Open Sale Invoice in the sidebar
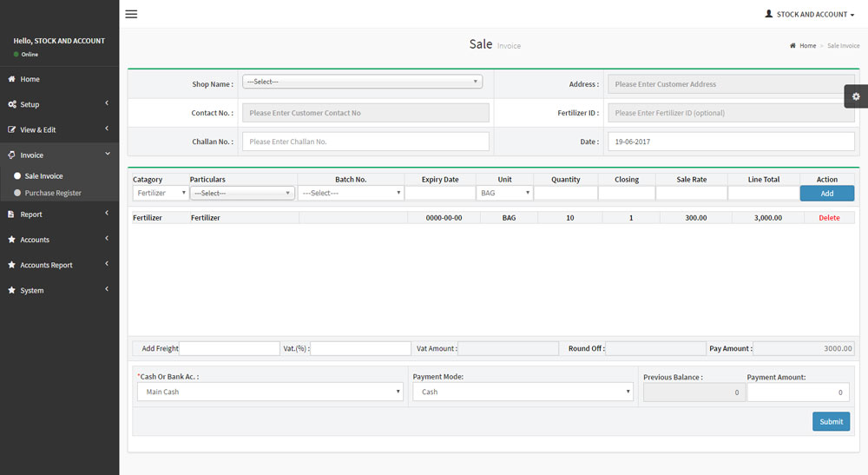Screen dimensions: 868x475 click(43, 176)
